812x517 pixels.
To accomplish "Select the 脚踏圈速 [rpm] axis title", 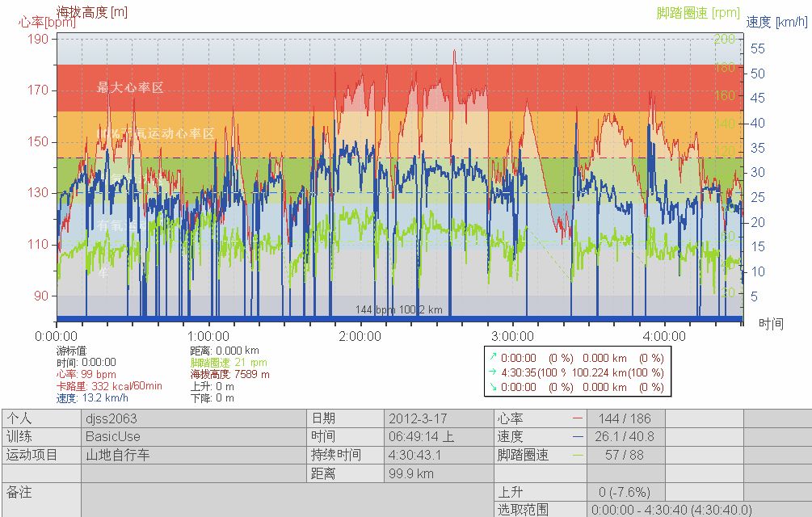I will 698,12.
